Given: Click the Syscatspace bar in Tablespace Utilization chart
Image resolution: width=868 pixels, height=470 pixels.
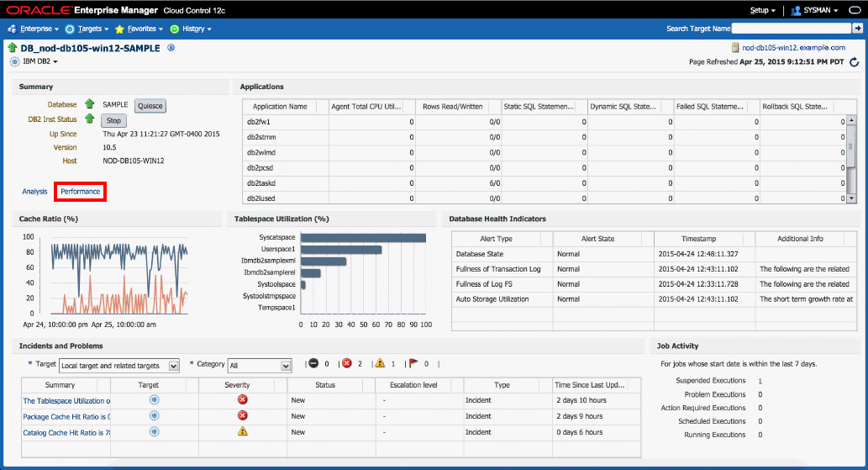Looking at the screenshot, I should (363, 237).
